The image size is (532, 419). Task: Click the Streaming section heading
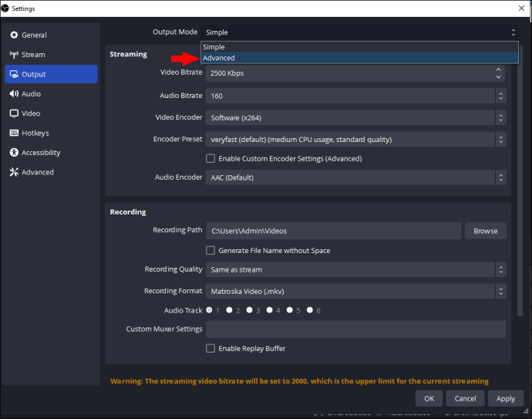[x=128, y=54]
